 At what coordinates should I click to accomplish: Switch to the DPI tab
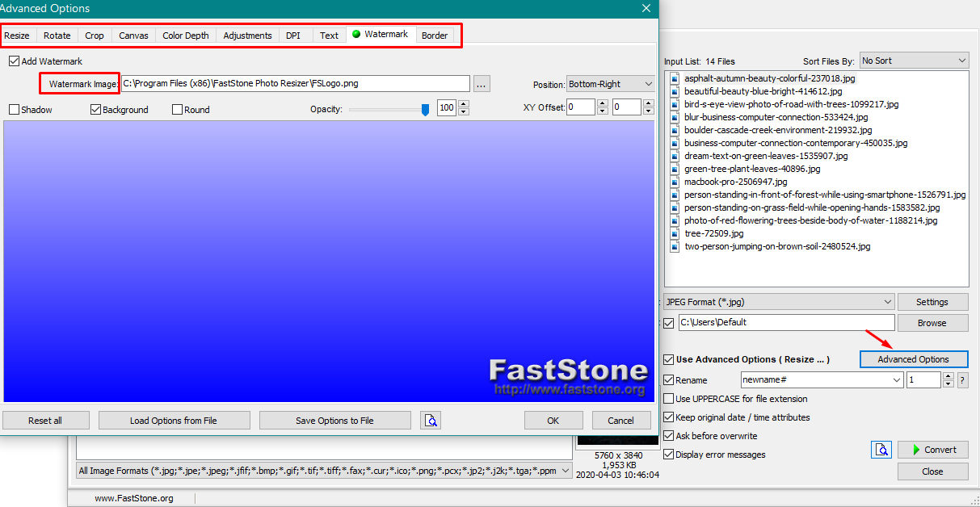pyautogui.click(x=293, y=36)
